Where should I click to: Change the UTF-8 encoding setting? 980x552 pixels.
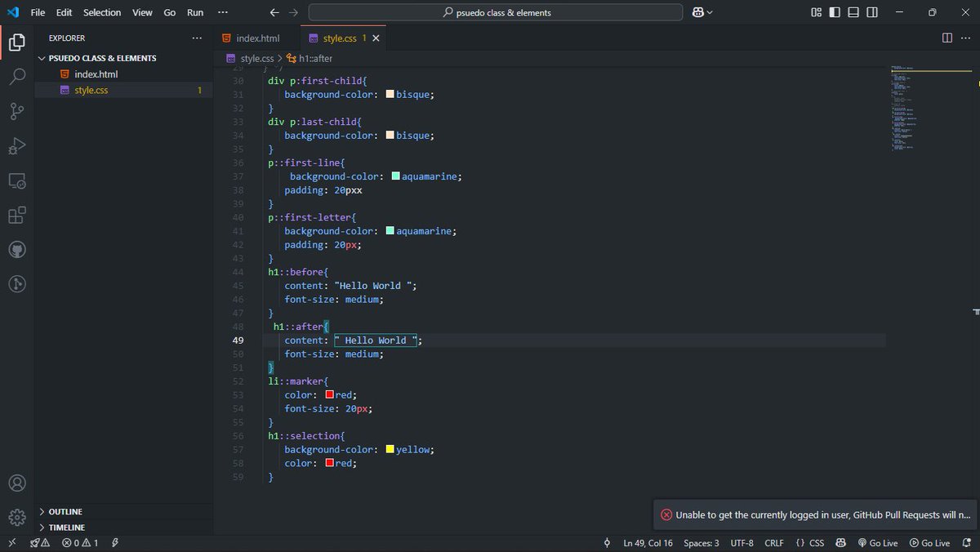(x=742, y=541)
